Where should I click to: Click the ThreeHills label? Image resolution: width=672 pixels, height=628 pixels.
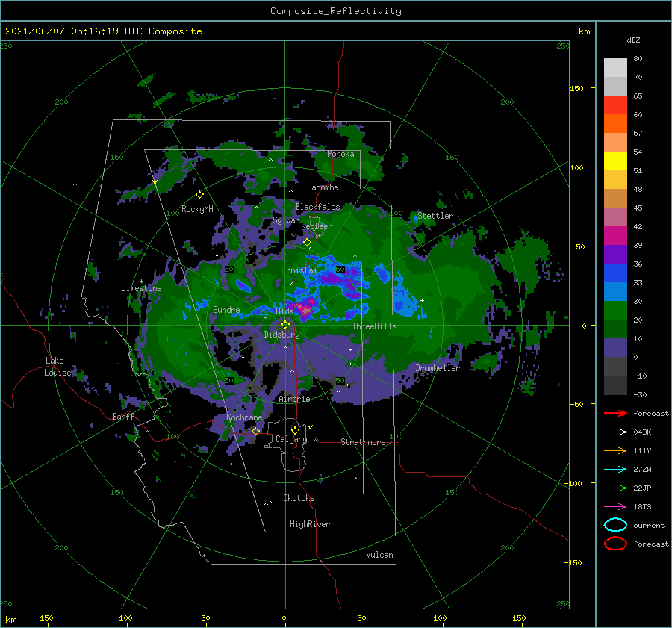(x=375, y=326)
